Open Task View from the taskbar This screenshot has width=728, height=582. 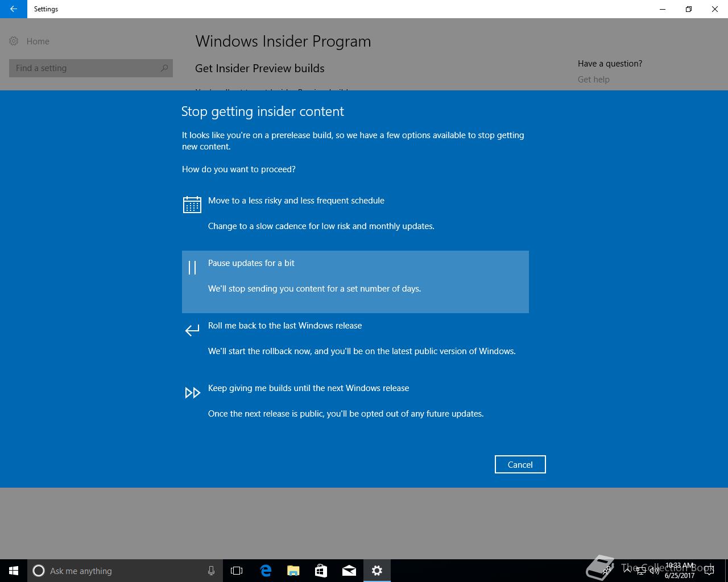(237, 571)
